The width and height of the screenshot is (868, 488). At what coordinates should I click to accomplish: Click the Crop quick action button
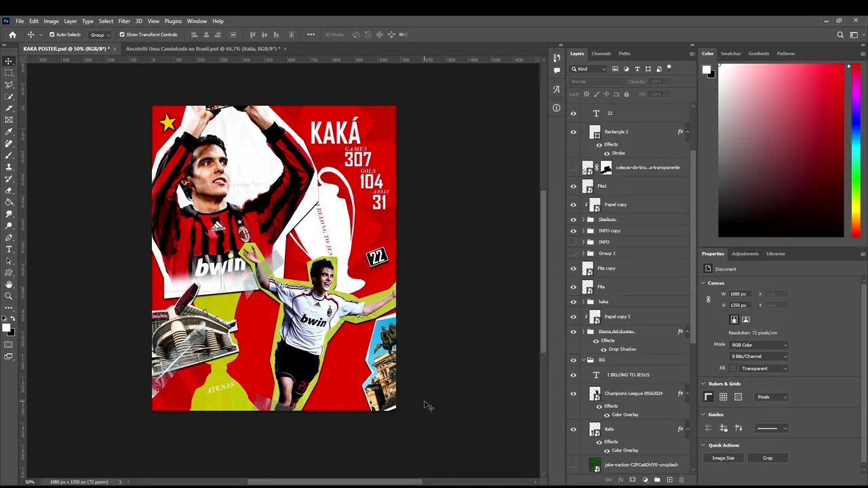[x=767, y=458]
